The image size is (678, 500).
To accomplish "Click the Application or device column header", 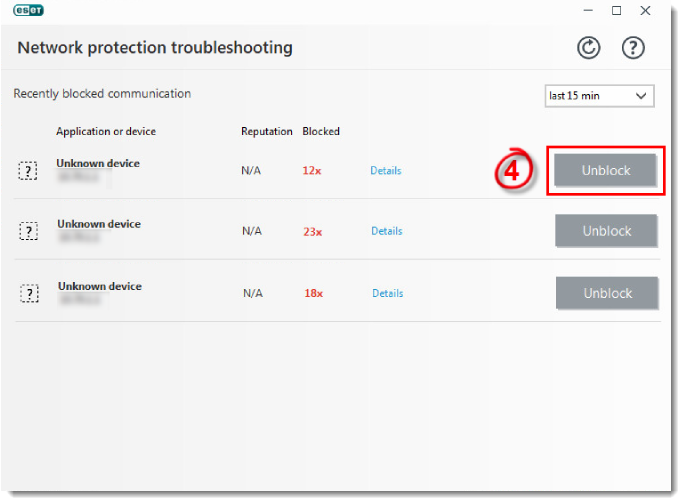I will [x=106, y=131].
